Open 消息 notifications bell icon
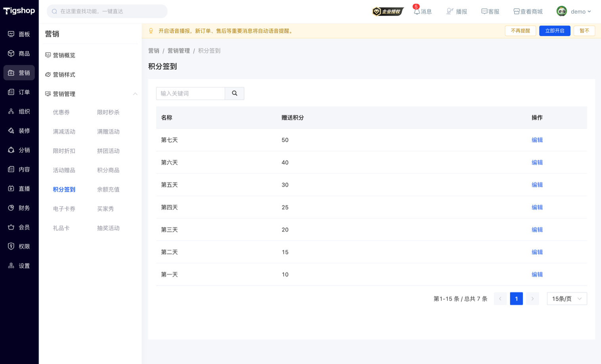 click(x=417, y=11)
